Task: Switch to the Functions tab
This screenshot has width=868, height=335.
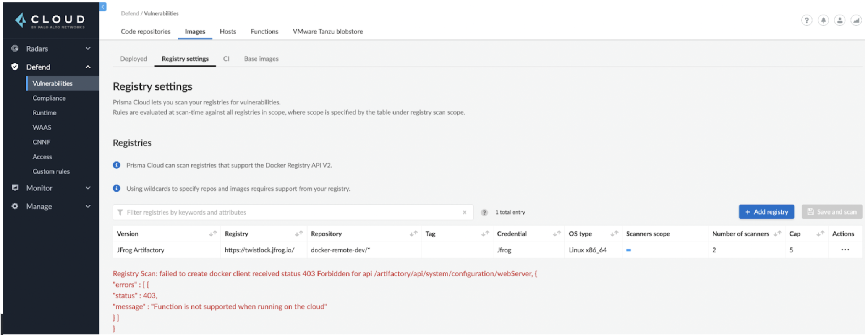Action: (x=264, y=31)
